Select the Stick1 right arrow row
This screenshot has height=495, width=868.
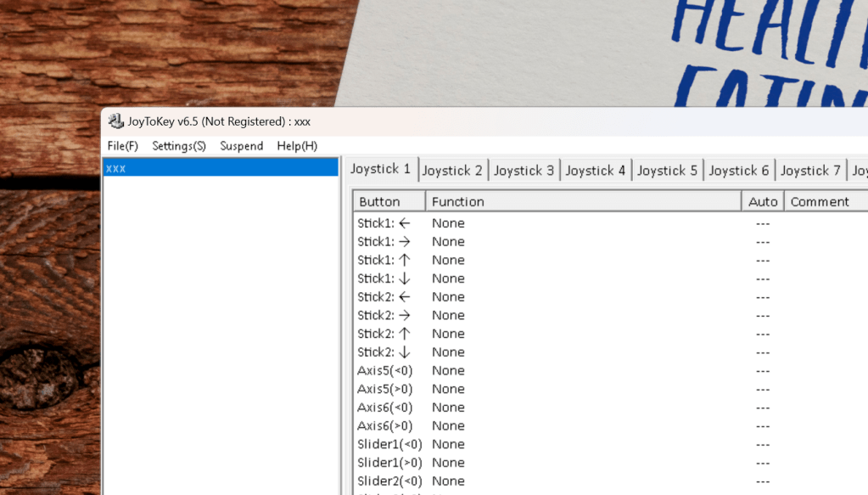611,241
